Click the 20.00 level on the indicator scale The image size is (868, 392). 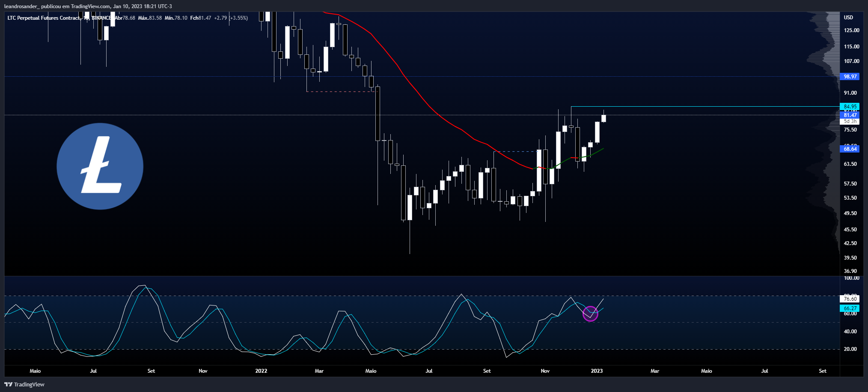850,349
